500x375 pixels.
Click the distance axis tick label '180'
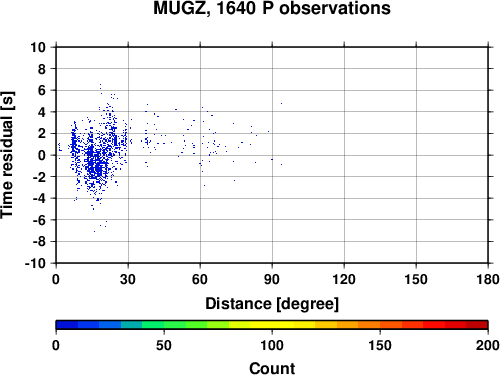click(x=488, y=279)
